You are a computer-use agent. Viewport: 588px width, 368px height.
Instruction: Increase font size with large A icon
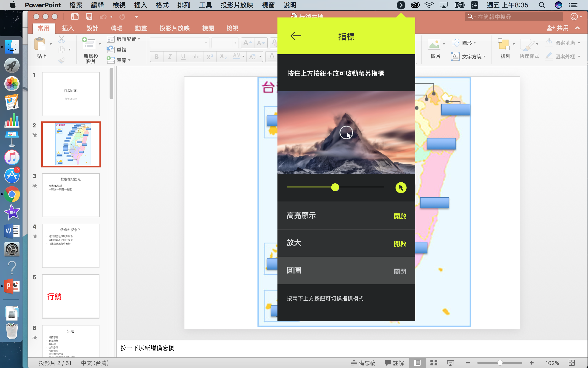point(248,43)
